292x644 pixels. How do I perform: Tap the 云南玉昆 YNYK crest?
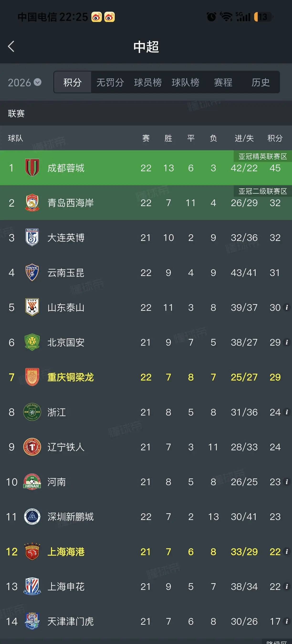click(x=32, y=272)
